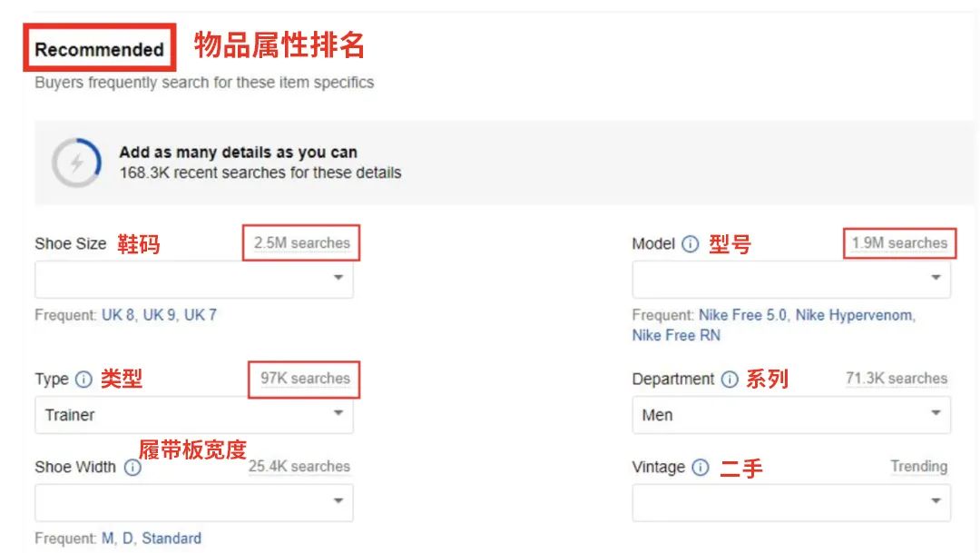Click the info icon next to Model
The width and height of the screenshot is (980, 553).
[x=691, y=244]
